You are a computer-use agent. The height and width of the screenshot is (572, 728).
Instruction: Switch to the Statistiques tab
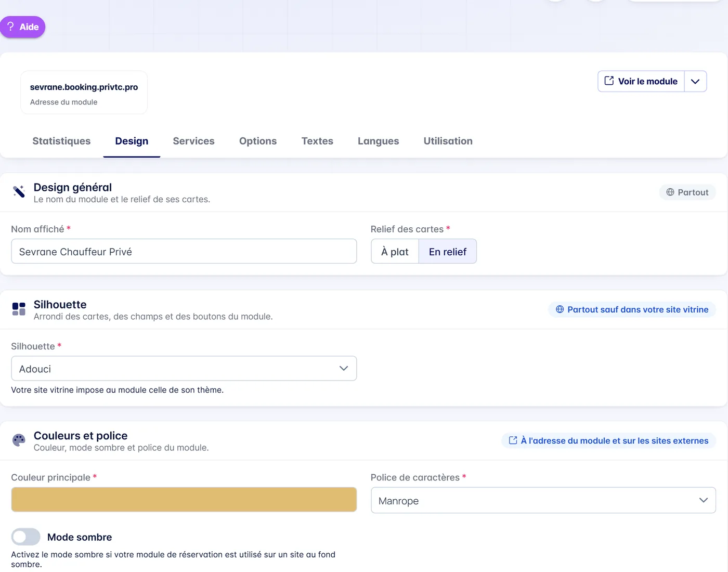[x=61, y=141]
